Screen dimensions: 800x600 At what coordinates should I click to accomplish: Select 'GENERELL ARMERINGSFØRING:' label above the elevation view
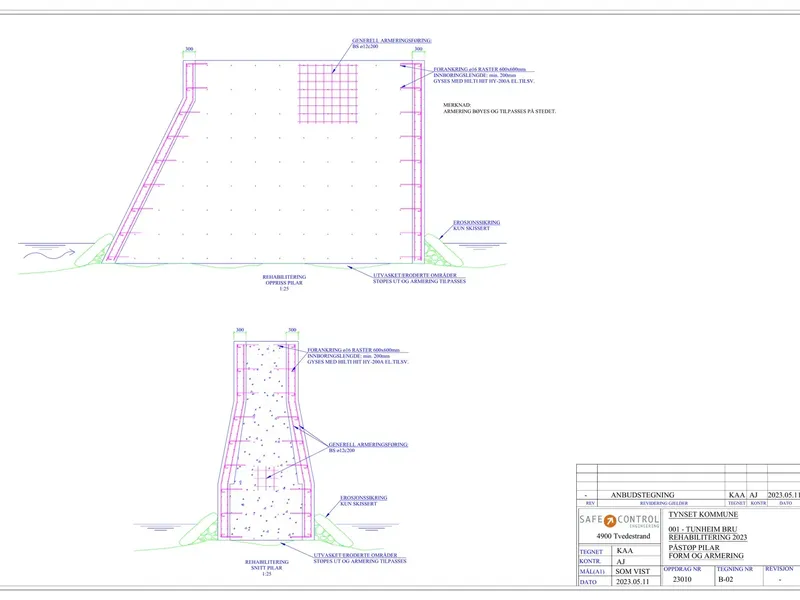392,40
